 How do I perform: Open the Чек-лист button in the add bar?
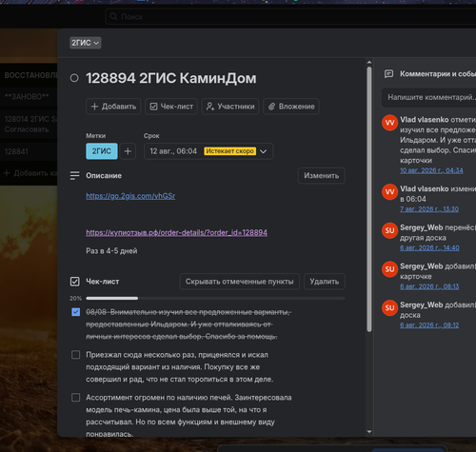tap(171, 107)
